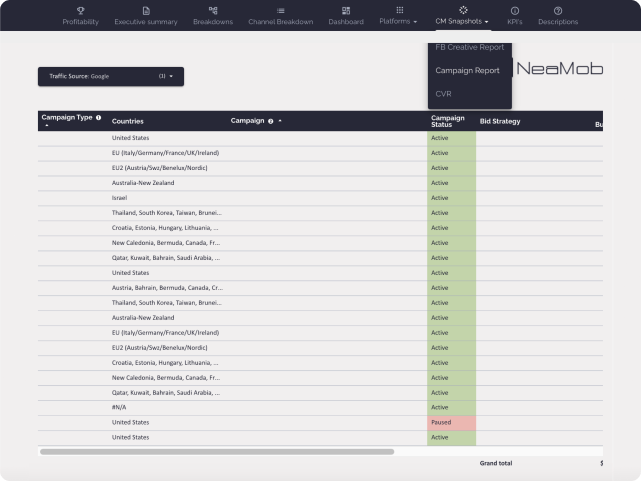Image resolution: width=641 pixels, height=481 pixels.
Task: Click the red Paused status cell
Action: 451,422
